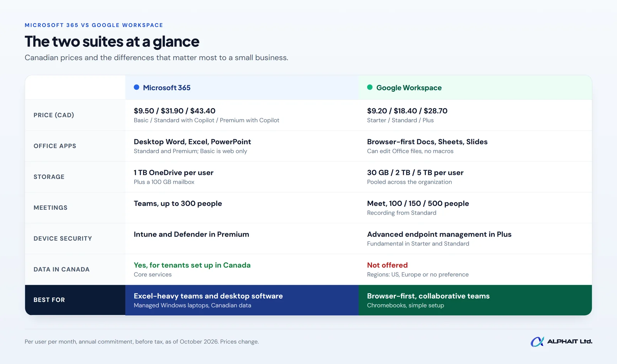This screenshot has width=617, height=364.
Task: Click the blue dot beside Microsoft 365
Action: coord(137,87)
